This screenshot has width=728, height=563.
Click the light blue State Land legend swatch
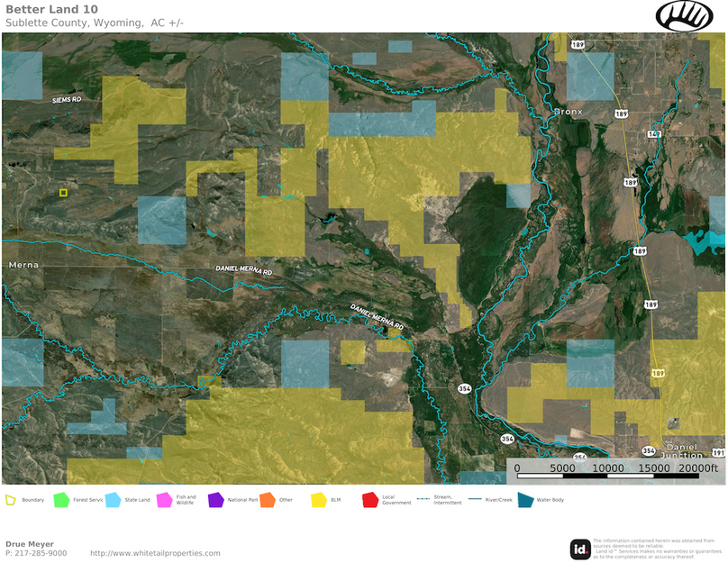point(113,499)
